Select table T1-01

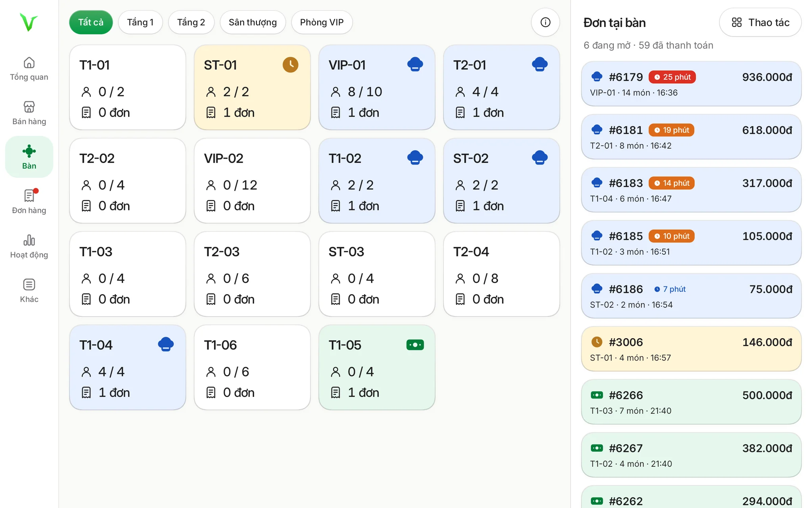128,87
